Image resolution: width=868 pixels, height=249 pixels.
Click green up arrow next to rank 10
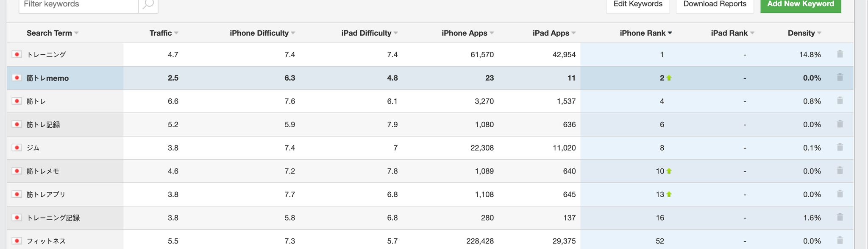(669, 171)
